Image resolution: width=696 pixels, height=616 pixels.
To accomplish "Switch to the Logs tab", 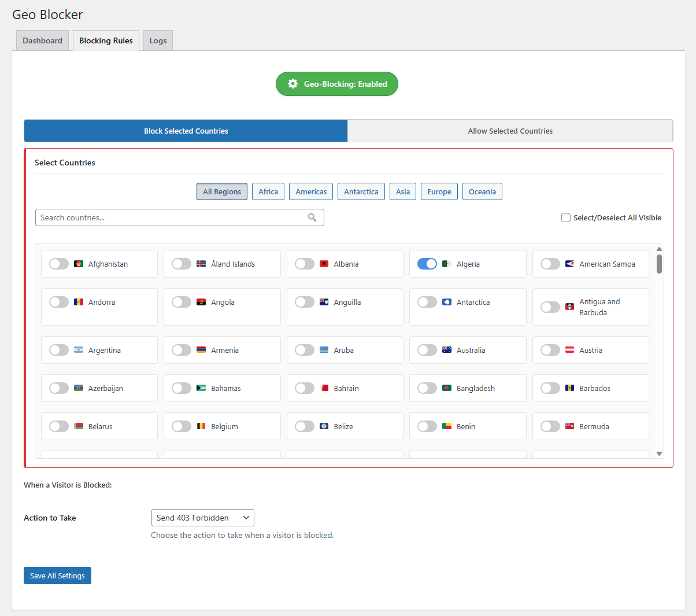I will (x=158, y=40).
